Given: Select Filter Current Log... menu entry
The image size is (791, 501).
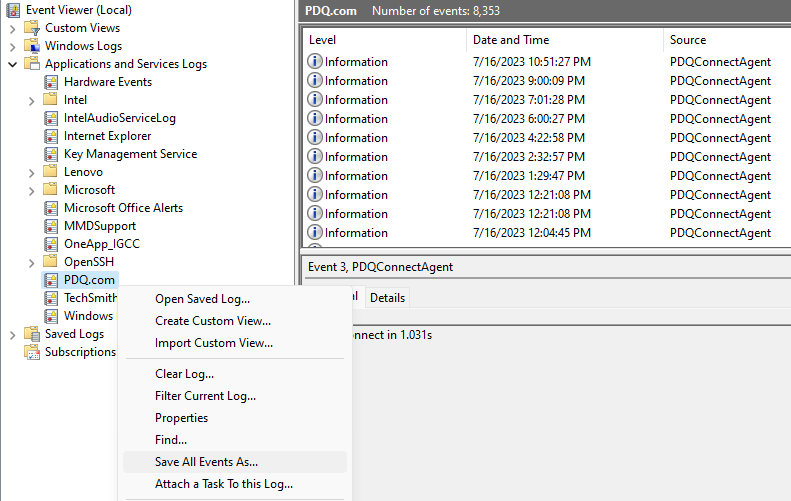Looking at the screenshot, I should click(x=235, y=396).
